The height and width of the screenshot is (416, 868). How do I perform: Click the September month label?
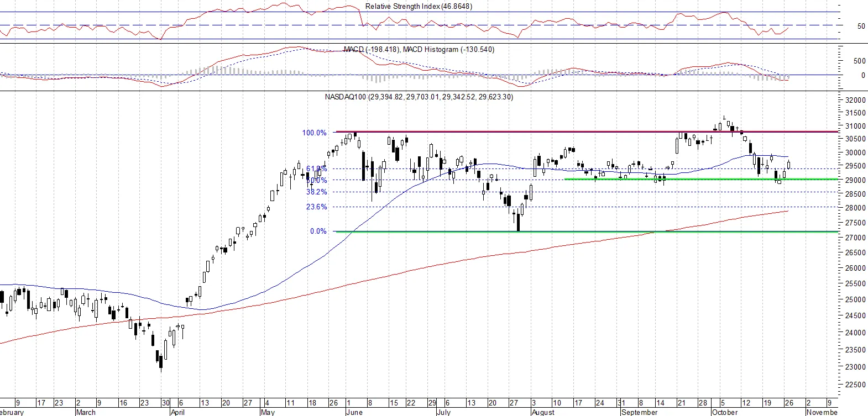pos(640,412)
